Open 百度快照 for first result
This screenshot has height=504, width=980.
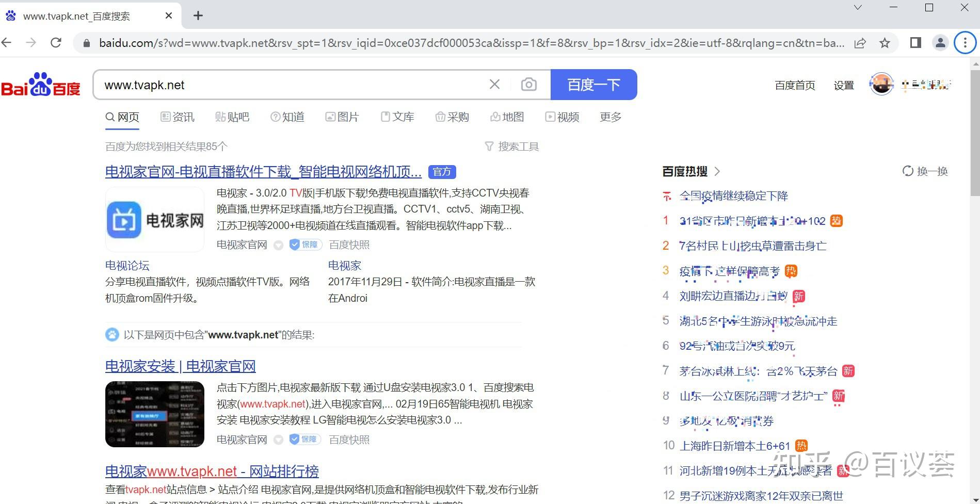pyautogui.click(x=349, y=245)
